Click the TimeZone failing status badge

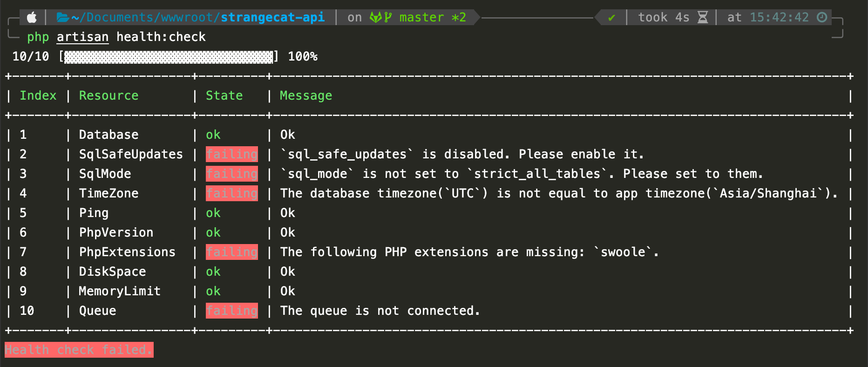coord(232,193)
